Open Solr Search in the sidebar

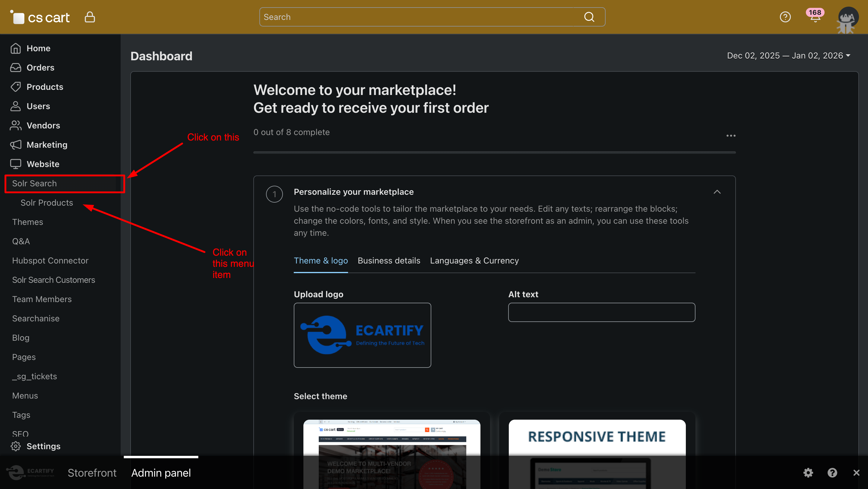[x=35, y=184]
